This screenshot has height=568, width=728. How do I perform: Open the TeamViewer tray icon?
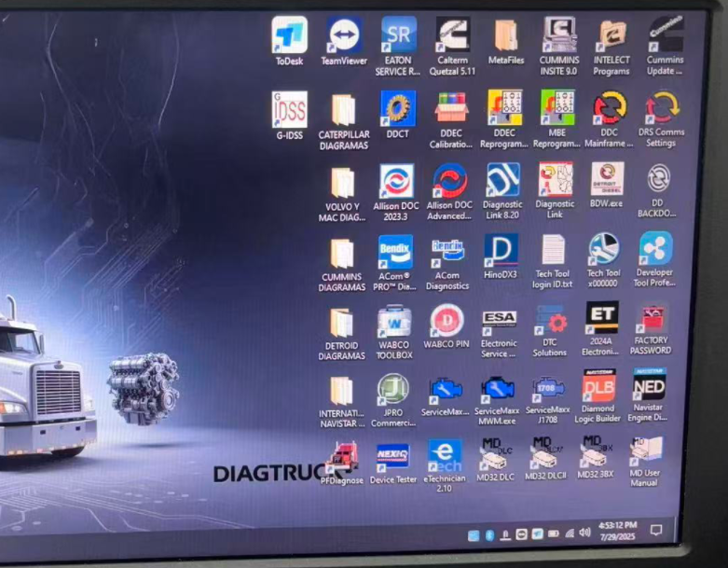pos(521,535)
